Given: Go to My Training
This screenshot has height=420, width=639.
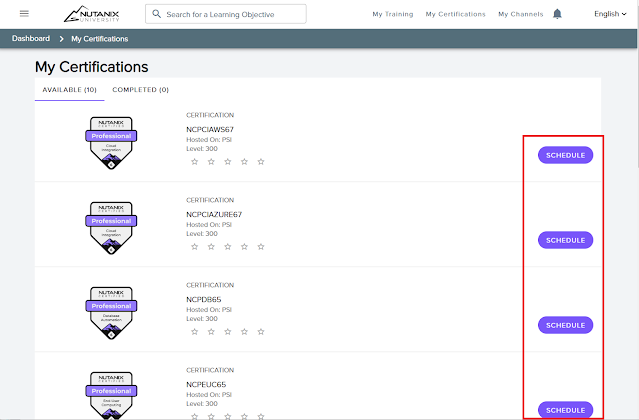Looking at the screenshot, I should (392, 14).
